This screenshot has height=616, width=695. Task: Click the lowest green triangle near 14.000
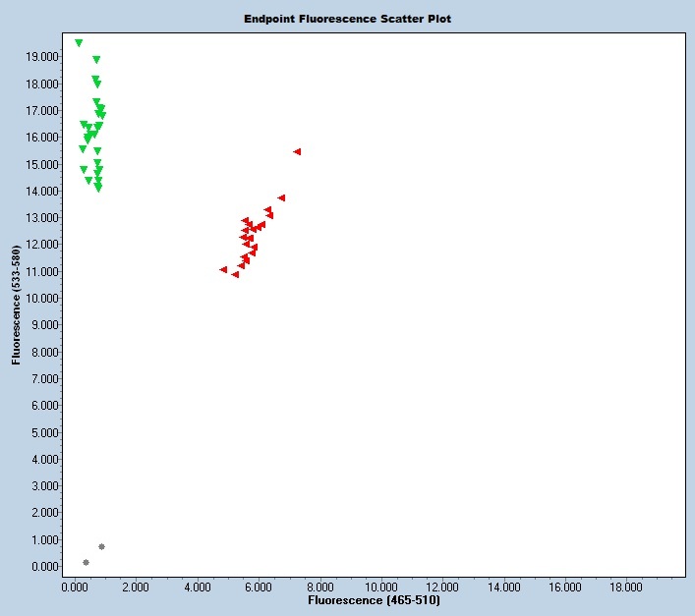click(98, 188)
